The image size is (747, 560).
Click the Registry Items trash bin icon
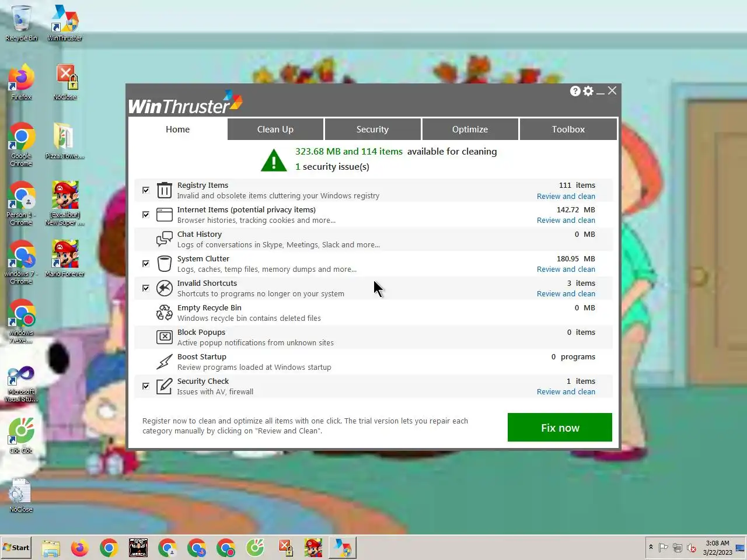(x=165, y=190)
